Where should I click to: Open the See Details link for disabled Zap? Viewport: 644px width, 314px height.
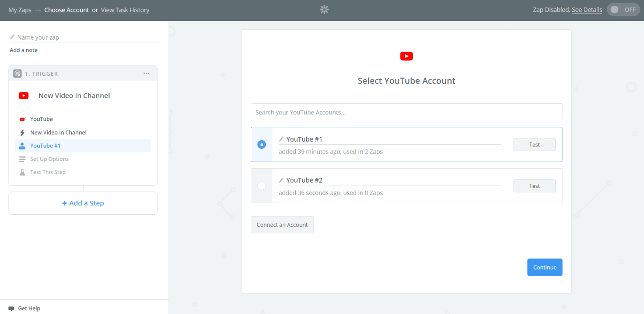(x=587, y=9)
